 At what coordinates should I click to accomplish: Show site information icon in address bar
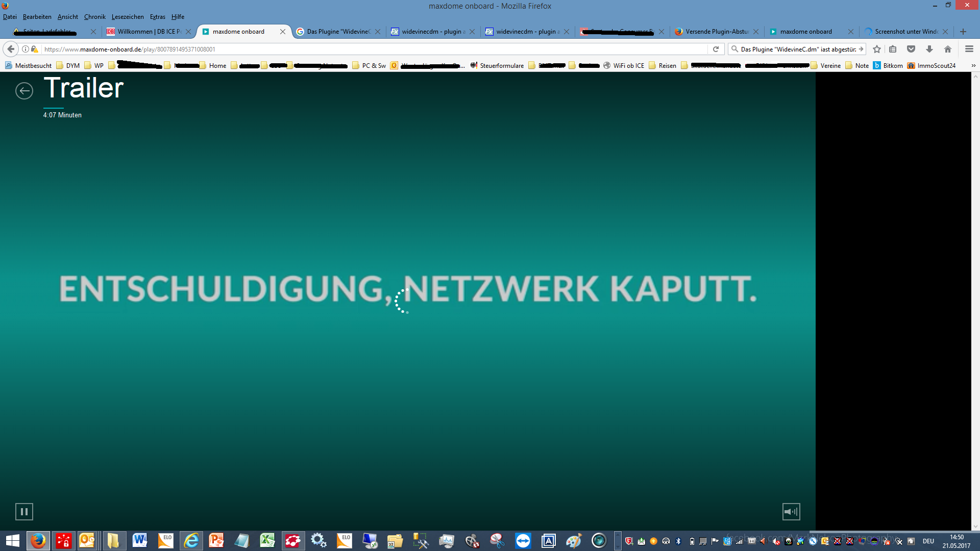click(x=26, y=49)
